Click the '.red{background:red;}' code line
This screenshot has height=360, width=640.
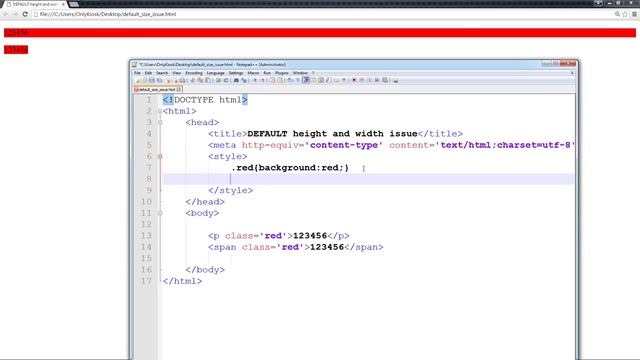pos(290,168)
